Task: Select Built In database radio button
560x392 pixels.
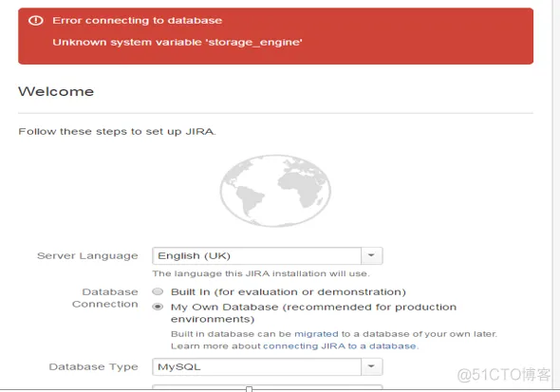Action: click(158, 291)
